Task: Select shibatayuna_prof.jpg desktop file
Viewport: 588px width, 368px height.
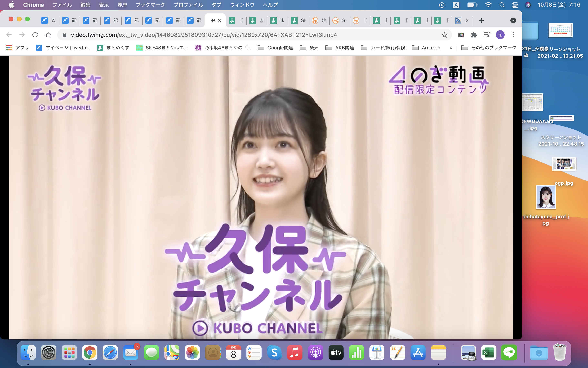Action: pos(546,206)
